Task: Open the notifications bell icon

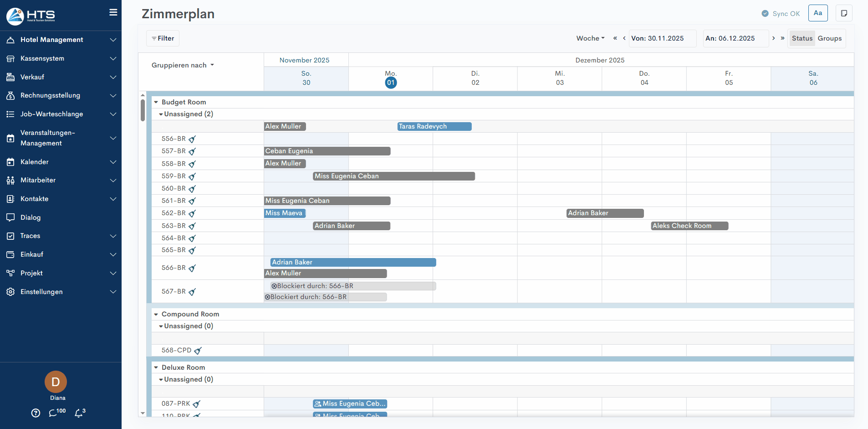Action: tap(79, 413)
